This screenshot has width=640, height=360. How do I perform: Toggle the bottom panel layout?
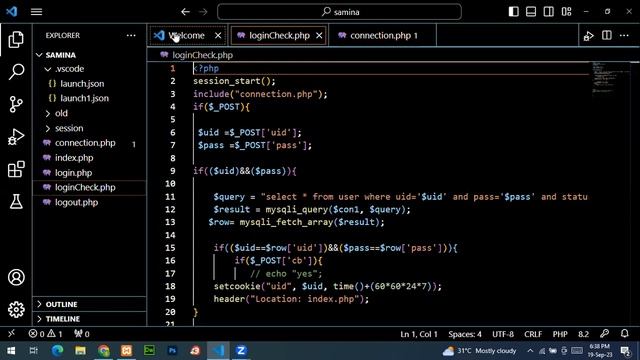[x=531, y=11]
